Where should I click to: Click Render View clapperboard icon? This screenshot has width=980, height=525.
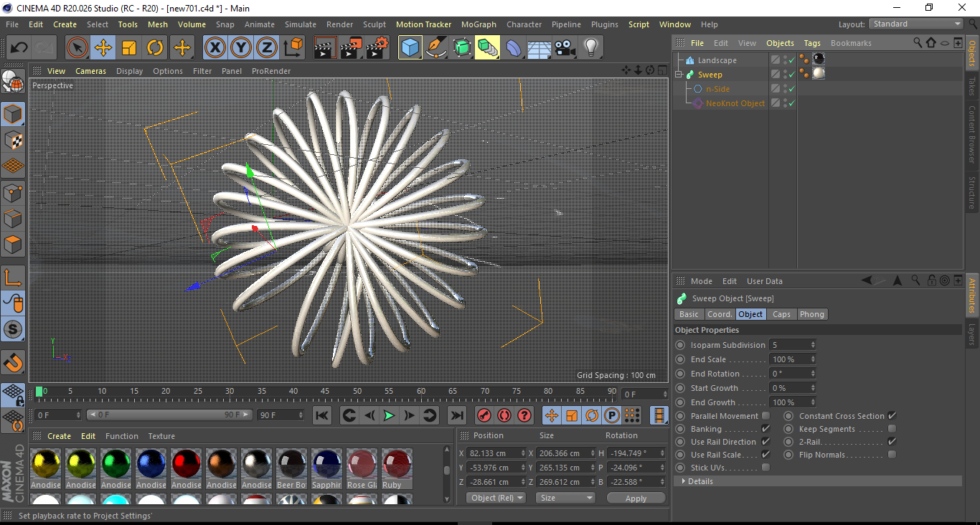tap(326, 48)
